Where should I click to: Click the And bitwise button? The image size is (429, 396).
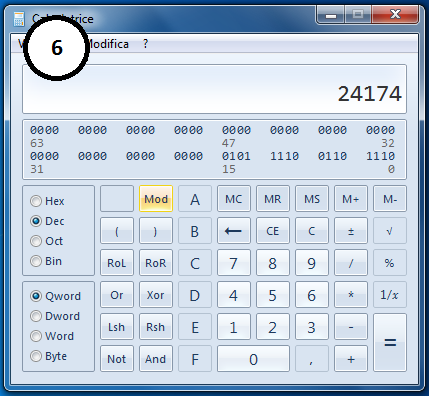pos(156,359)
